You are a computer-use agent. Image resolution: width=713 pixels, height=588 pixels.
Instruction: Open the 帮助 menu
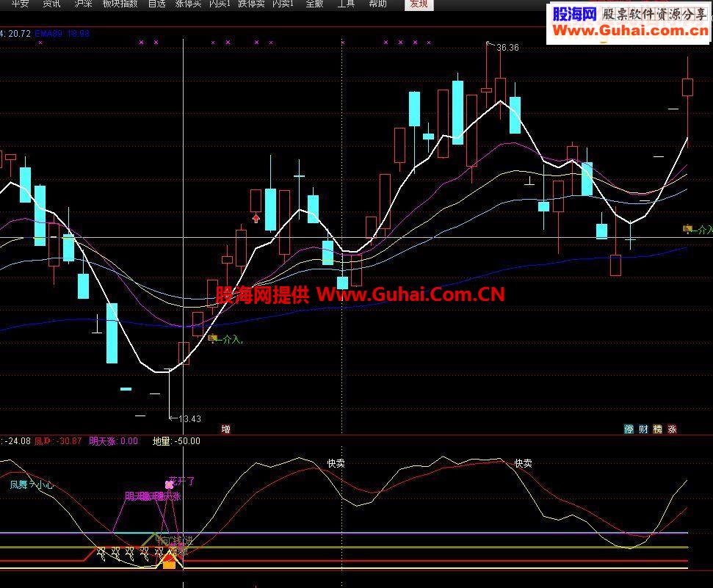coord(377,4)
